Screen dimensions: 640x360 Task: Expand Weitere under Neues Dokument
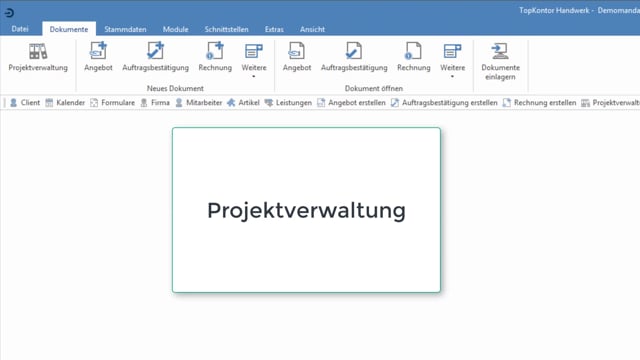click(253, 60)
